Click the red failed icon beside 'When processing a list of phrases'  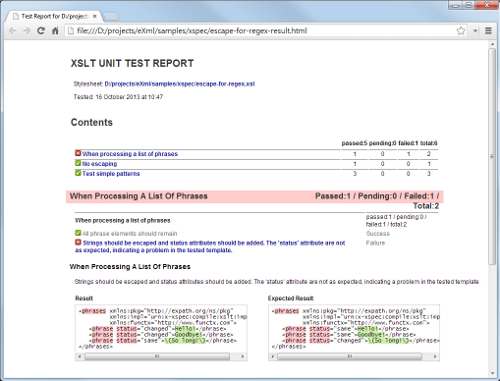pos(78,153)
